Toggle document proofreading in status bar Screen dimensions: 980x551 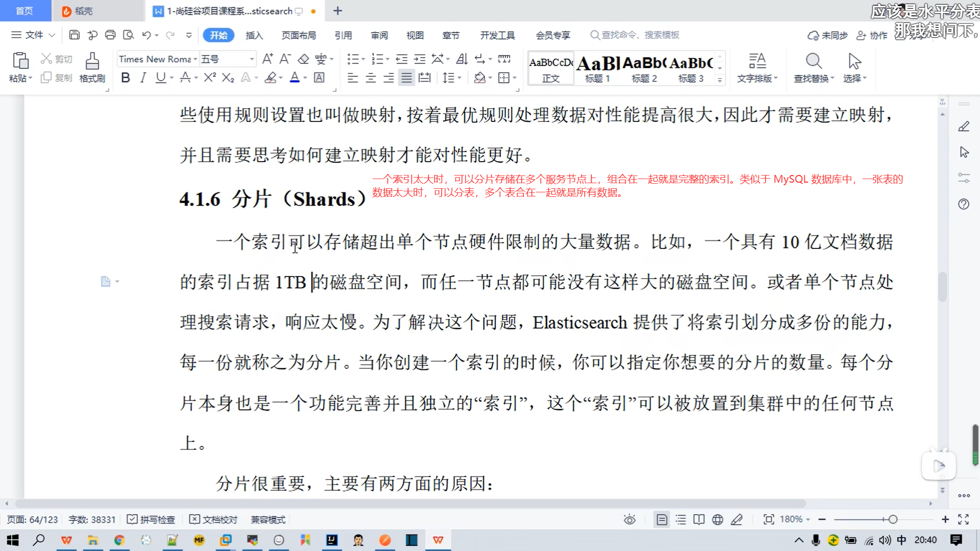pos(213,519)
